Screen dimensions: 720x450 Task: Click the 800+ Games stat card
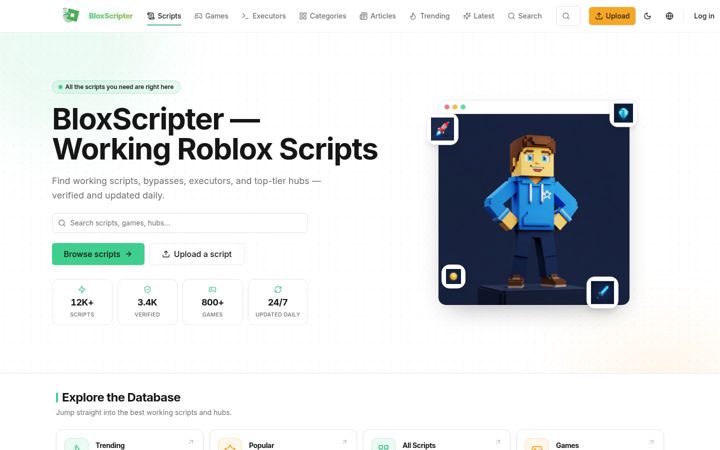pyautogui.click(x=212, y=302)
